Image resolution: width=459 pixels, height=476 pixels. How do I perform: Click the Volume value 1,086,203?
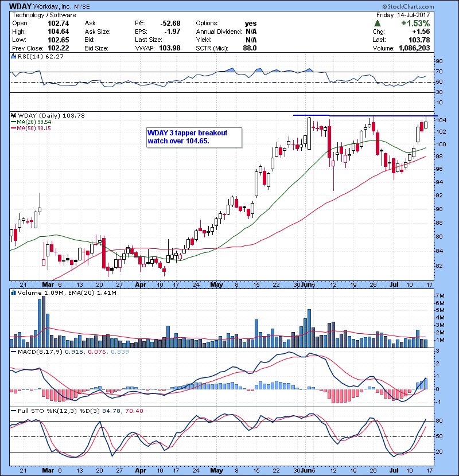coord(414,48)
